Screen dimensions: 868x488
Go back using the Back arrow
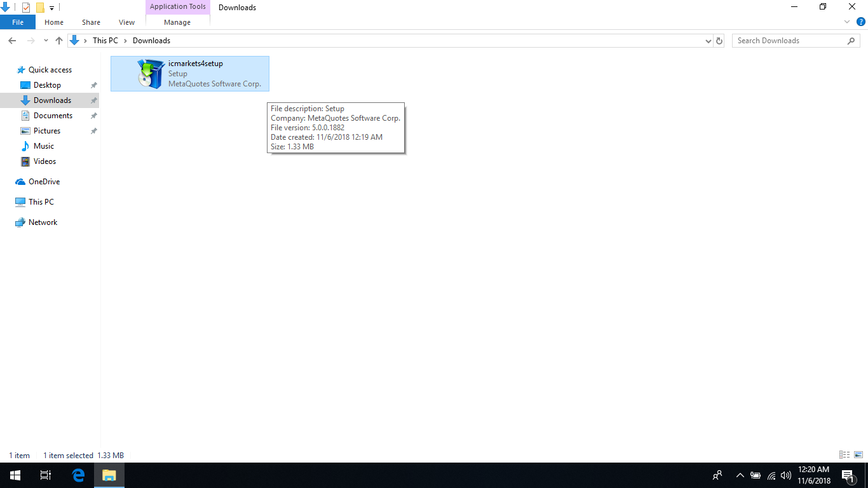click(x=12, y=41)
